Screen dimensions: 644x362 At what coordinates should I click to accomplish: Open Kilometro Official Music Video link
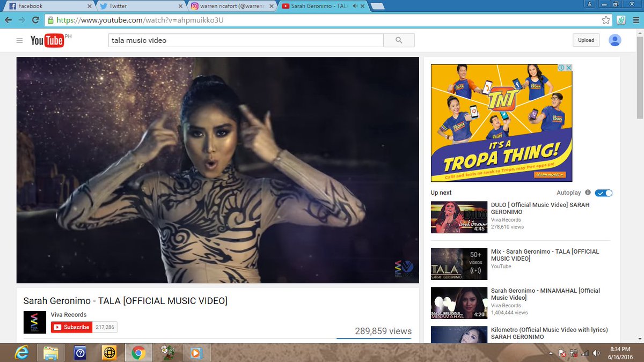point(549,333)
